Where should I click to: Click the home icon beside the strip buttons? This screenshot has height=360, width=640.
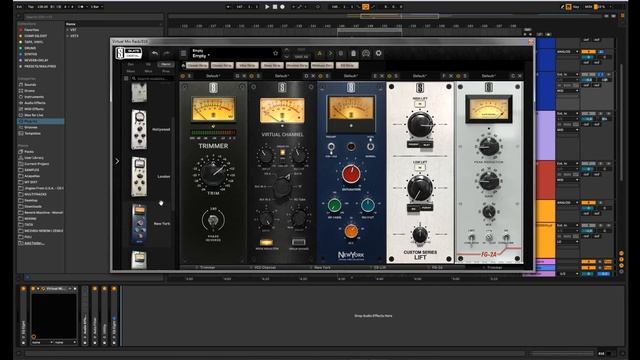pos(183,65)
